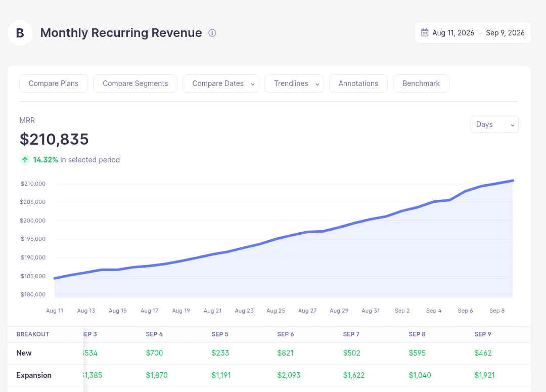Image resolution: width=546 pixels, height=392 pixels.
Task: Expand the Compare Dates dropdown
Action: [x=221, y=83]
